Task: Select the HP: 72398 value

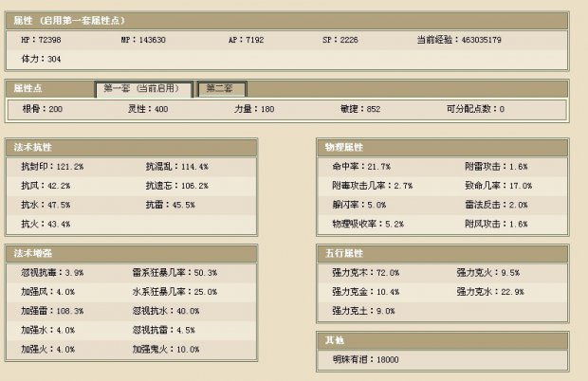Action: point(43,41)
